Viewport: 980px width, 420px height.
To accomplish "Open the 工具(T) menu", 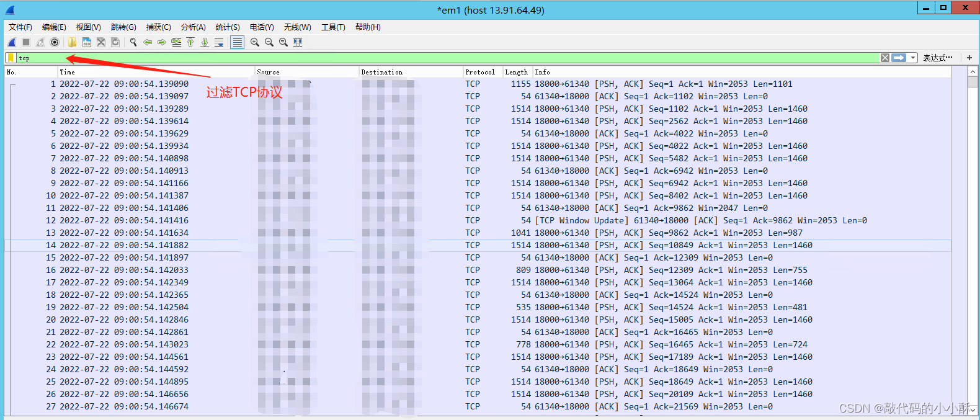I will 333,27.
